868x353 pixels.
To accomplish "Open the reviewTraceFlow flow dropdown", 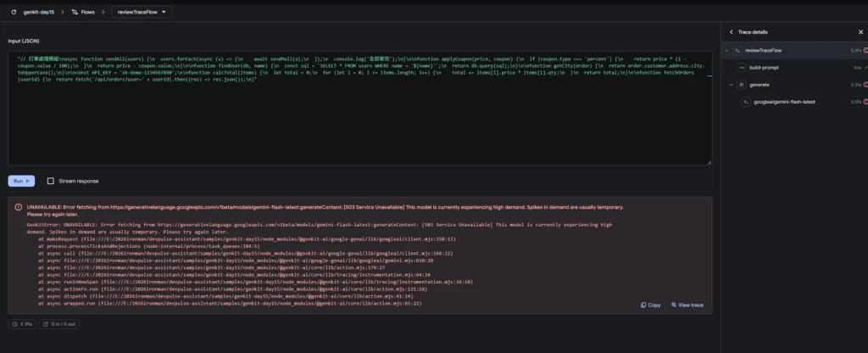I will pyautogui.click(x=142, y=12).
